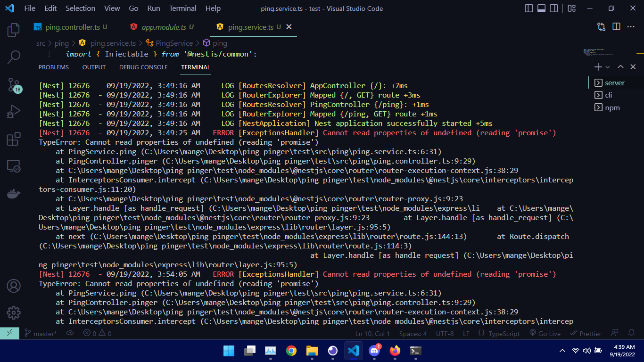This screenshot has height=362, width=644.
Task: Open the Manage gear menu
Action: click(13, 313)
